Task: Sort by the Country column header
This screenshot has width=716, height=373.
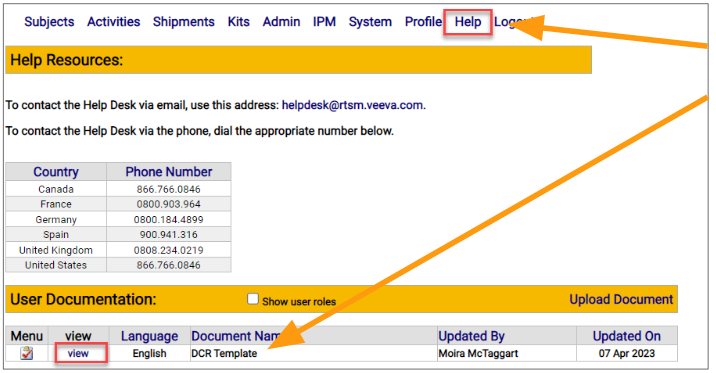Action: [56, 172]
